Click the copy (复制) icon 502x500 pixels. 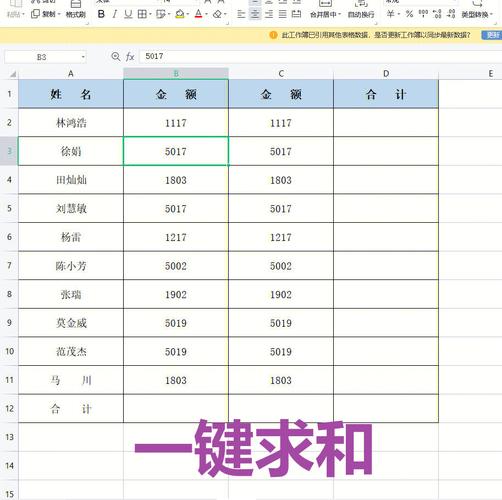(x=35, y=14)
